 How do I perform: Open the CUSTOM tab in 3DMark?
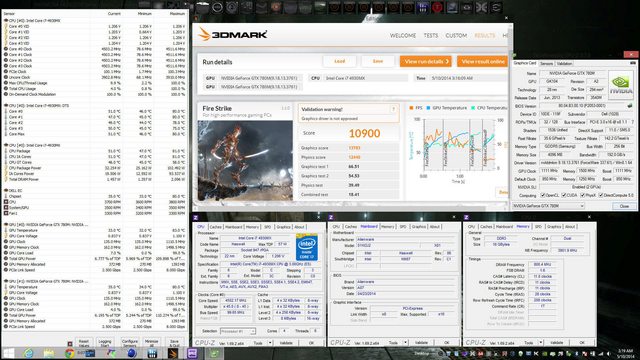456,36
